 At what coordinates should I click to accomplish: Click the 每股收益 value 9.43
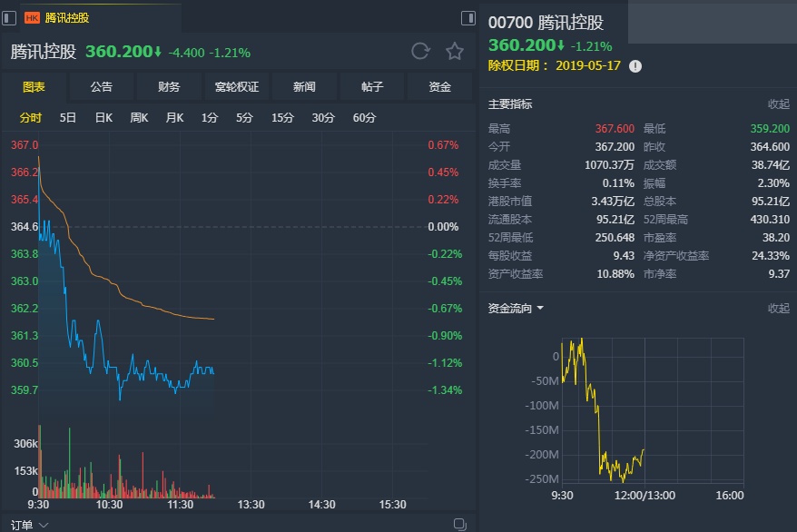624,256
